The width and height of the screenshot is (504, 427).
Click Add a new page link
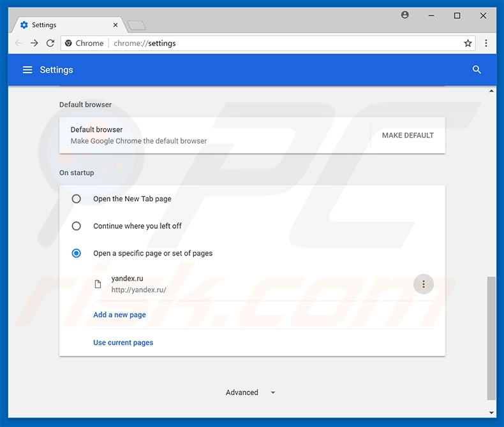coord(119,315)
